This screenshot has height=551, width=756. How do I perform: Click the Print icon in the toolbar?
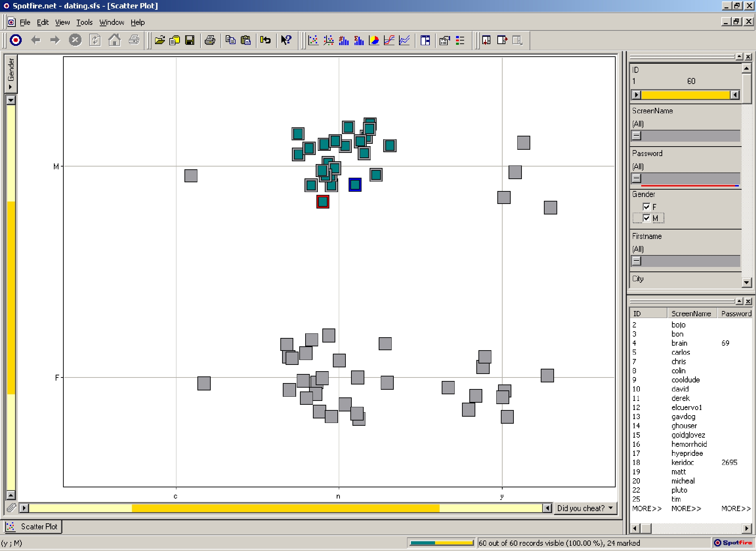click(210, 40)
